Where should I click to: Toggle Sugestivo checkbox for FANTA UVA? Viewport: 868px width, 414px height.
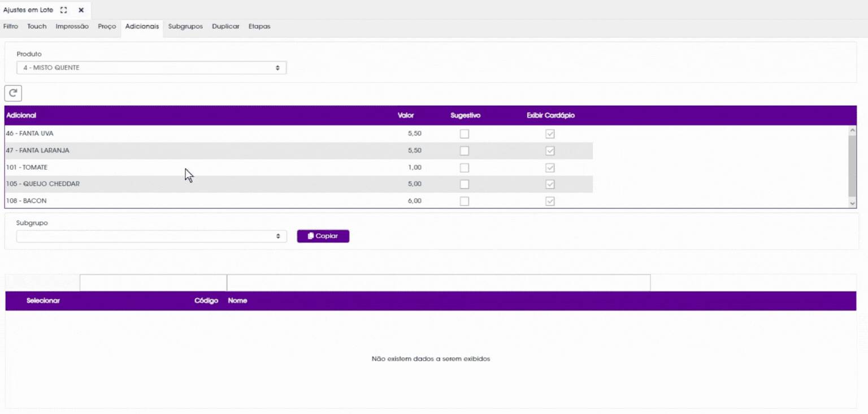pyautogui.click(x=465, y=134)
